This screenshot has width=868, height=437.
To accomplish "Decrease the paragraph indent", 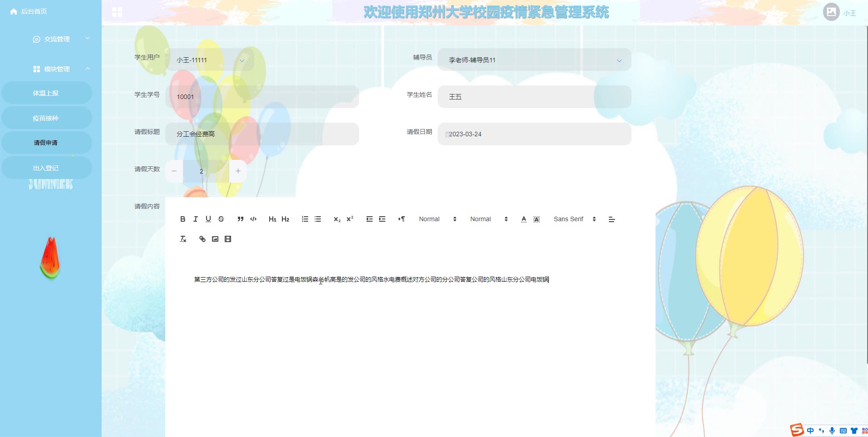I will coord(370,219).
